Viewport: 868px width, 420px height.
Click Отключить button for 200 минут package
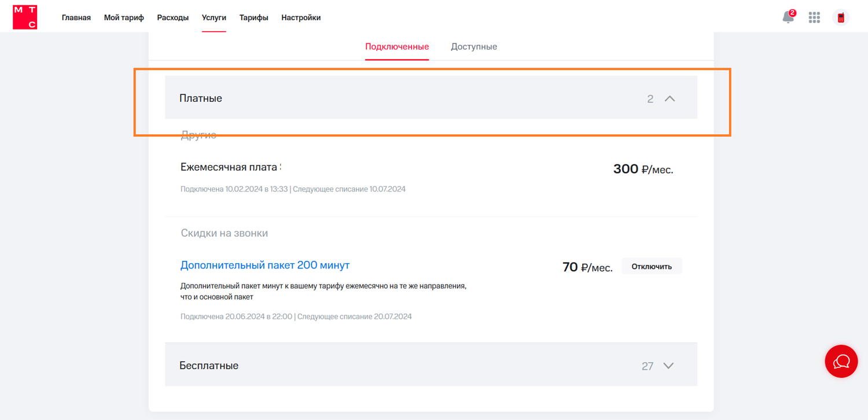tap(652, 266)
